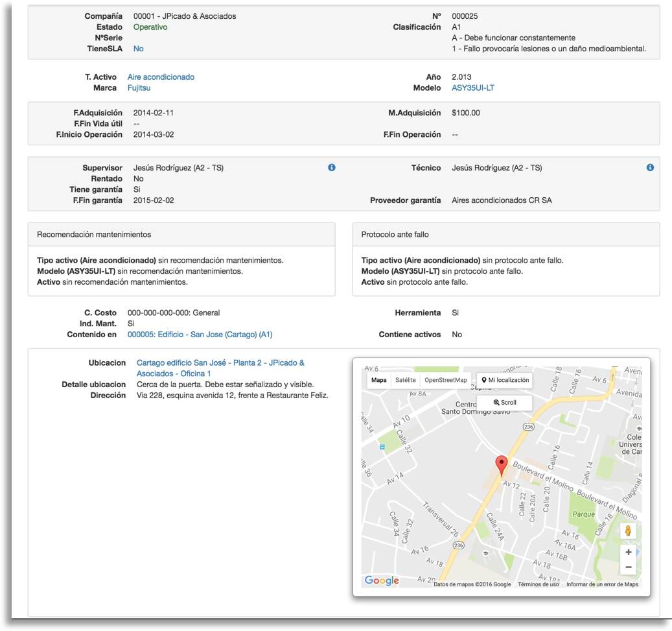672x631 pixels.
Task: Open Términos de uso on the map
Action: coord(538,584)
